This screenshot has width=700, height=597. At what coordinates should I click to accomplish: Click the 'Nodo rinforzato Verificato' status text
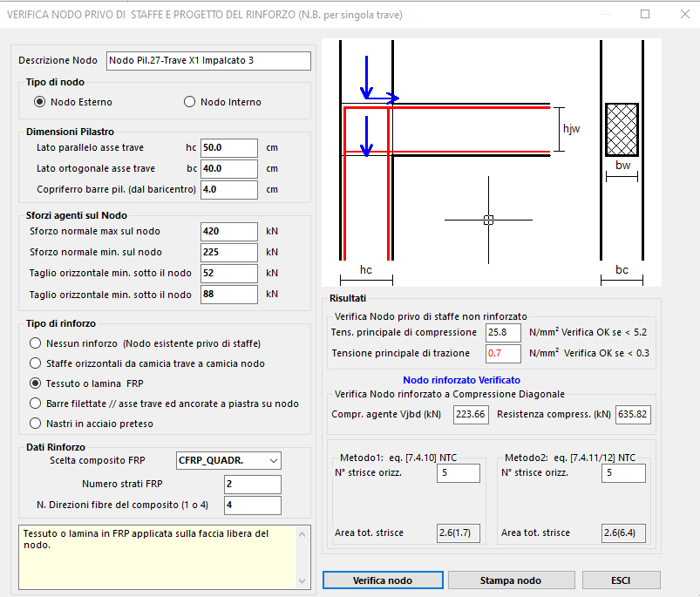tap(462, 380)
